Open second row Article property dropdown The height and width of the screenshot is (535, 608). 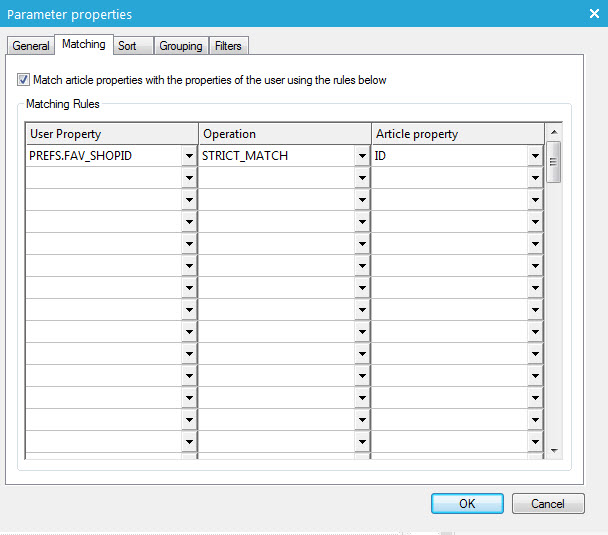[535, 178]
